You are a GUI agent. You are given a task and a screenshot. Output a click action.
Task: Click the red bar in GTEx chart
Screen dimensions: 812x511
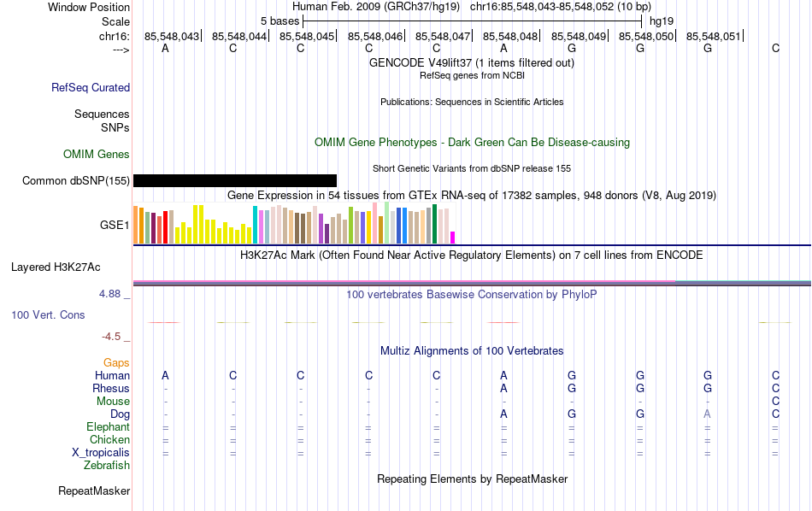click(165, 226)
